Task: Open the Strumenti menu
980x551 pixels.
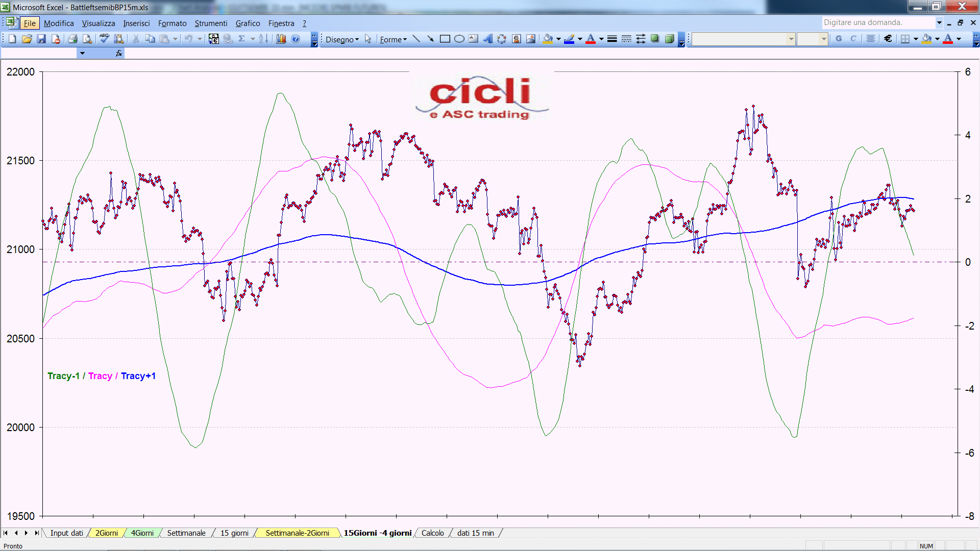Action: coord(211,23)
